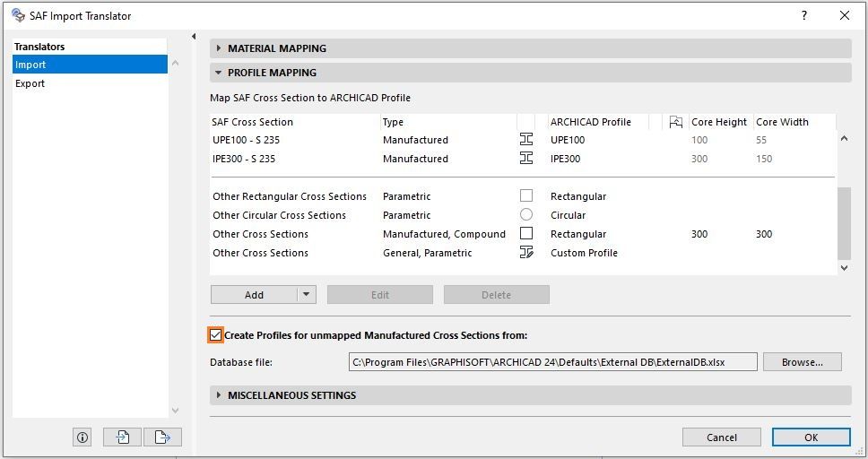This screenshot has width=868, height=459.
Task: Uncheck Create Profiles for unmapped Cross Sections
Action: pyautogui.click(x=215, y=335)
